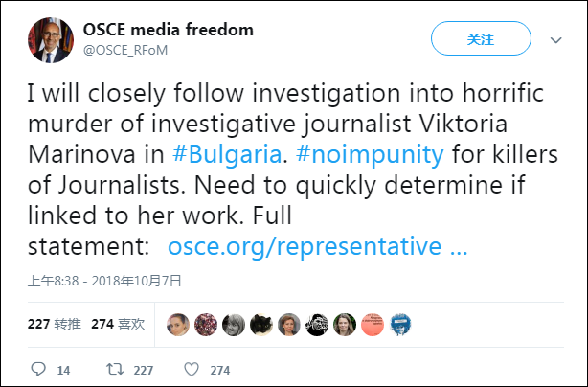Click the tweet timestamp 2018年10月7日
588x387 pixels.
104,282
